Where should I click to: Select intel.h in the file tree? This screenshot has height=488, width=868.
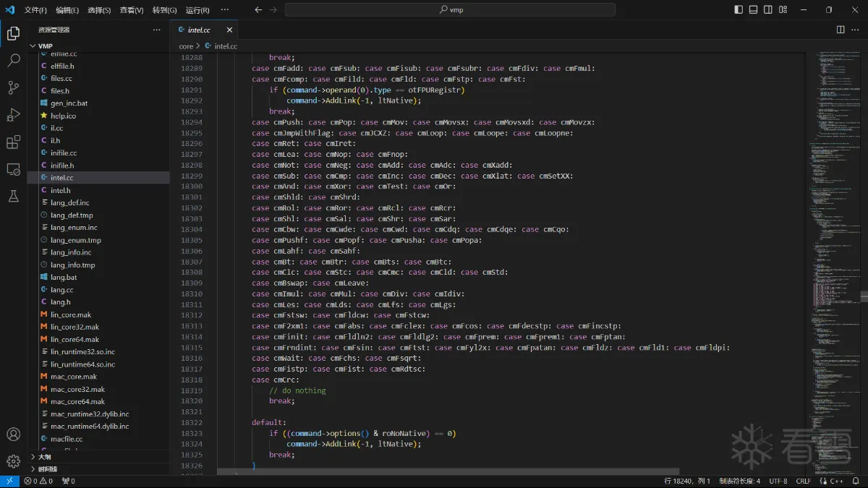coord(98,190)
